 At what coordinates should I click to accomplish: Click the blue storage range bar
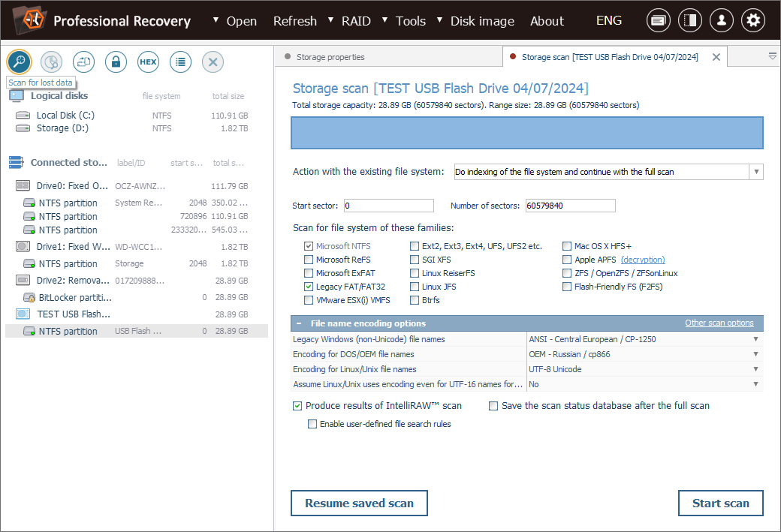(527, 134)
